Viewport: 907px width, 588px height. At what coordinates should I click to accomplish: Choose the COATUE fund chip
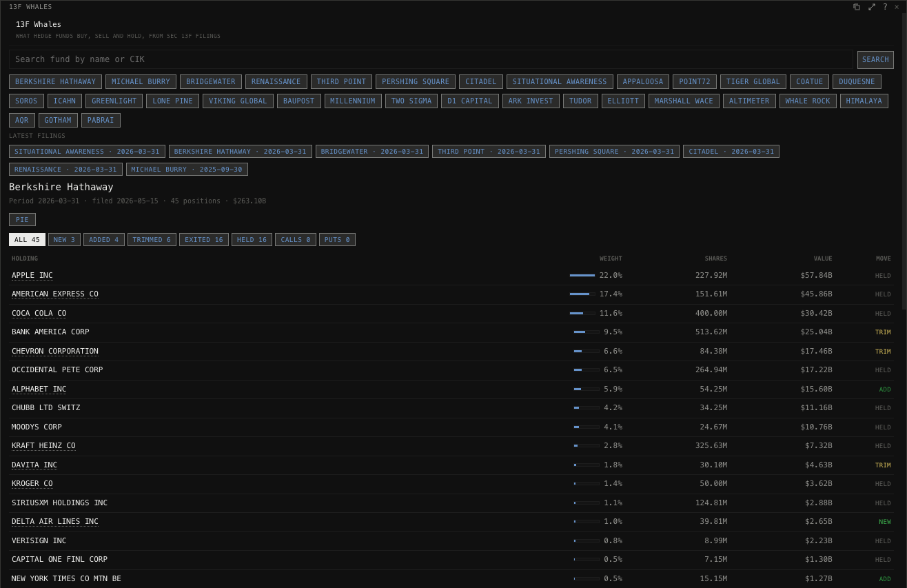[x=810, y=82]
